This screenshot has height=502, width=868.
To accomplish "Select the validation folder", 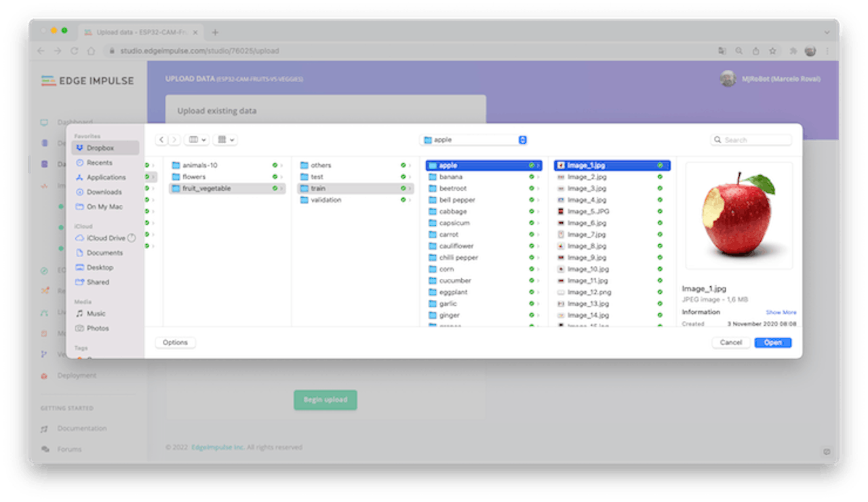I will [355, 200].
